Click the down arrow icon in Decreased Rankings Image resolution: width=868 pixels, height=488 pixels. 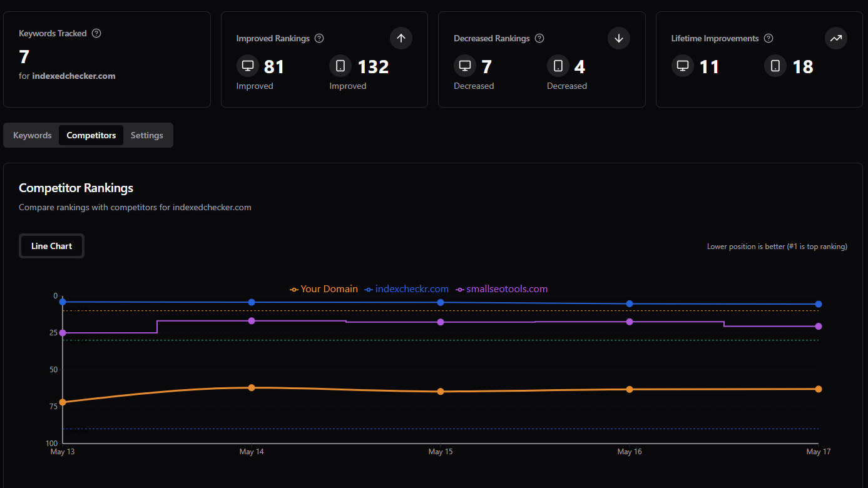pos(618,38)
